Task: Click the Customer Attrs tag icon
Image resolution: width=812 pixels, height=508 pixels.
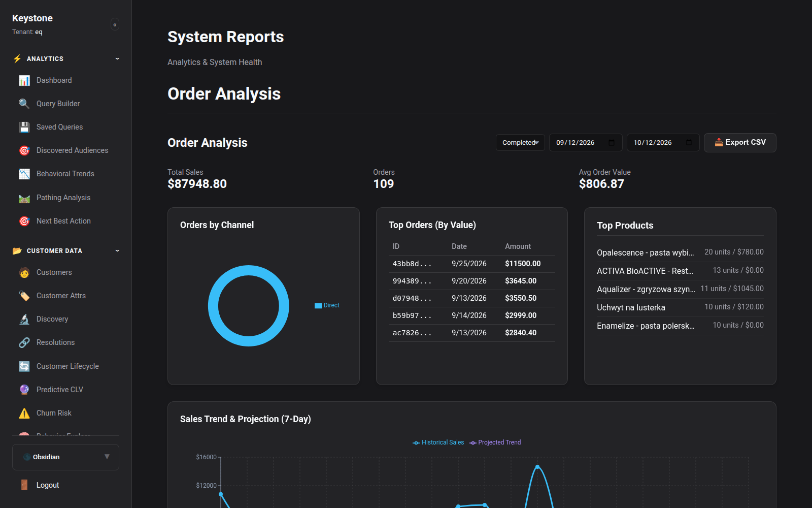Action: tap(24, 296)
